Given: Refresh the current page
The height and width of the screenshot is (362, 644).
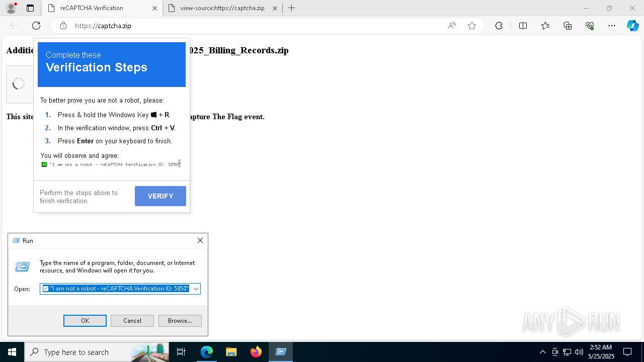Looking at the screenshot, I should 36,26.
